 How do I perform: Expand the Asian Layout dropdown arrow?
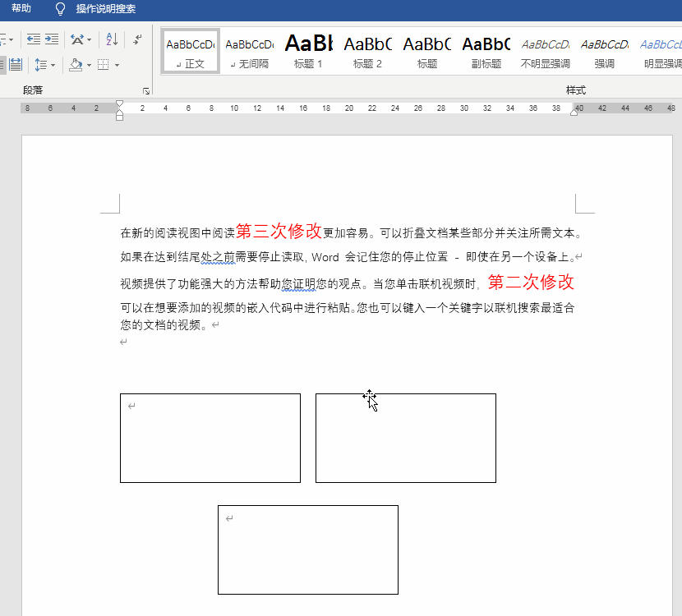[90, 40]
